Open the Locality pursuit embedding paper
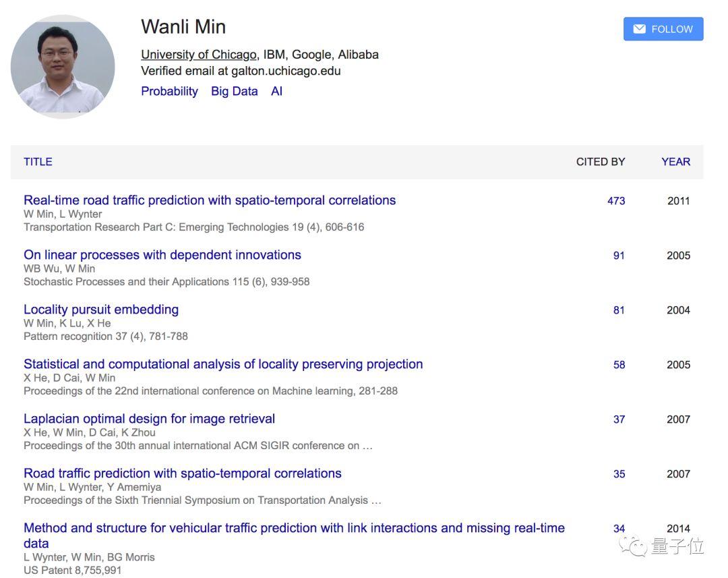Image resolution: width=728 pixels, height=578 pixels. [x=101, y=310]
